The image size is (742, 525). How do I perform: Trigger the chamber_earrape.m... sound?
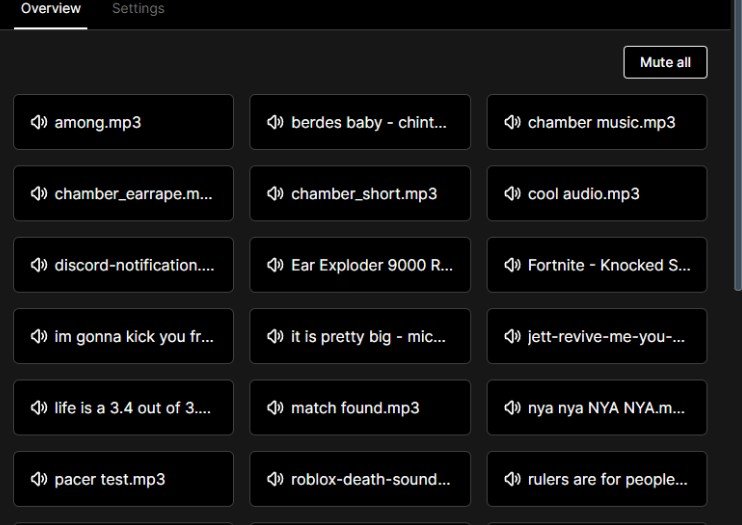(x=124, y=193)
